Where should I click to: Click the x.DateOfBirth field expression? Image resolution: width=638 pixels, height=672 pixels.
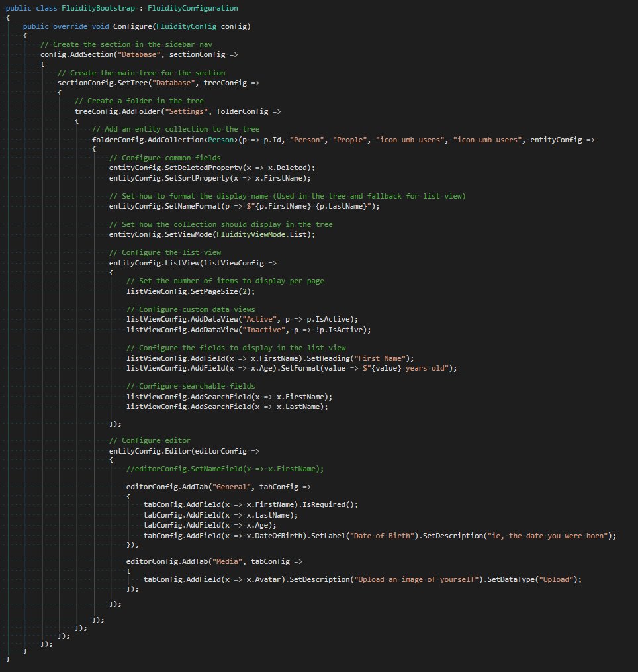274,536
